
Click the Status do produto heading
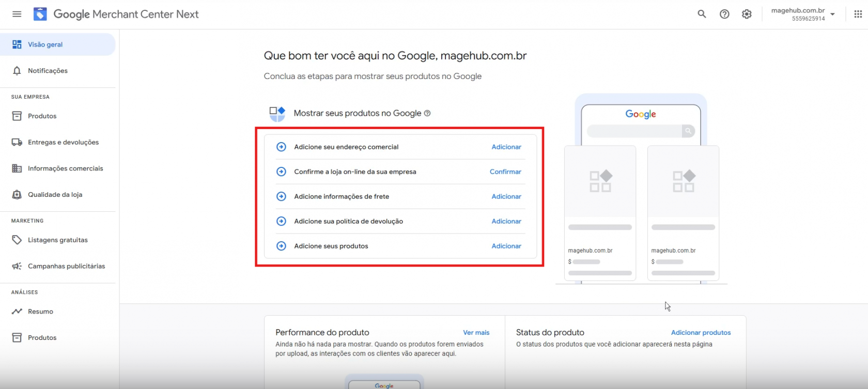(550, 333)
